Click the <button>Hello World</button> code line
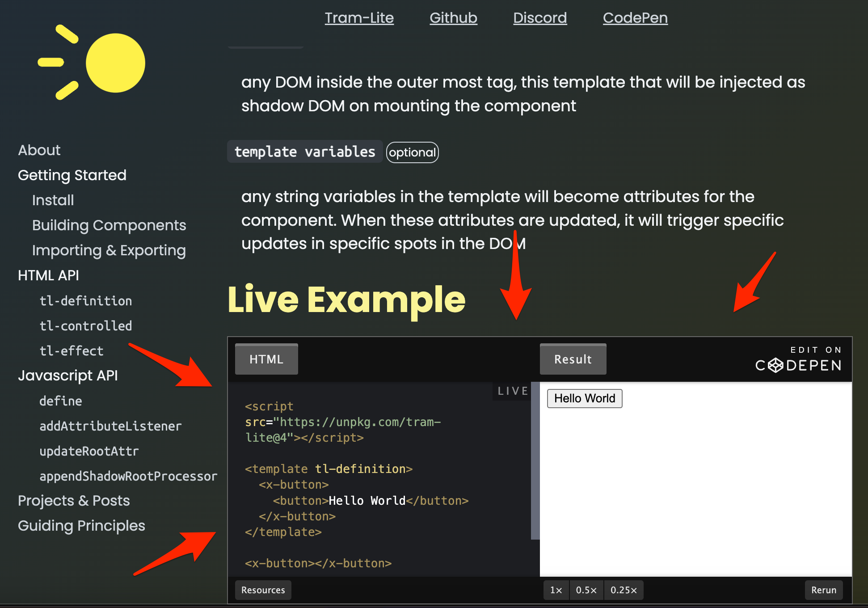Viewport: 868px width, 608px height. tap(371, 500)
